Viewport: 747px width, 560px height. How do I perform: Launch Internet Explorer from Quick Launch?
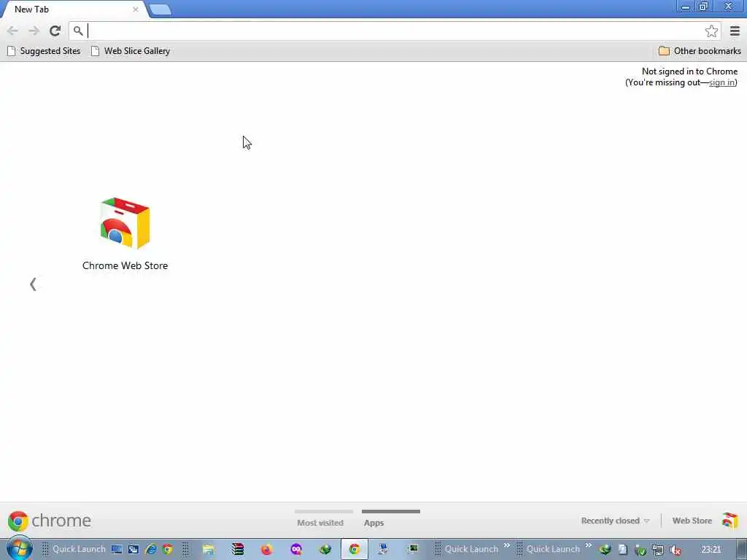(x=151, y=549)
